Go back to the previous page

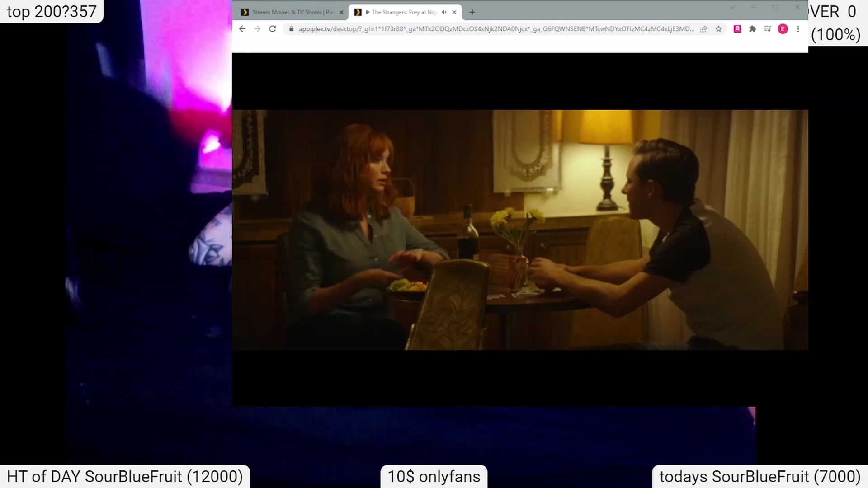(242, 29)
